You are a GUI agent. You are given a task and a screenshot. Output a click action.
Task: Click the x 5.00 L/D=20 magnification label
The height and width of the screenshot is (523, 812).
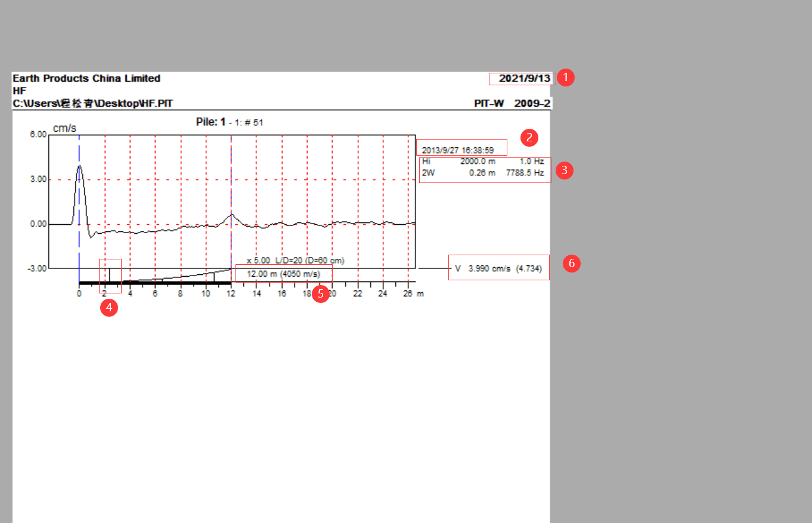295,261
